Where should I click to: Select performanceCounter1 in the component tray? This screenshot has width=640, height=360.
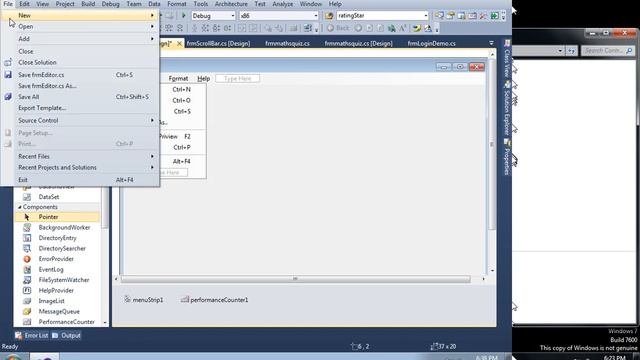[x=215, y=300]
